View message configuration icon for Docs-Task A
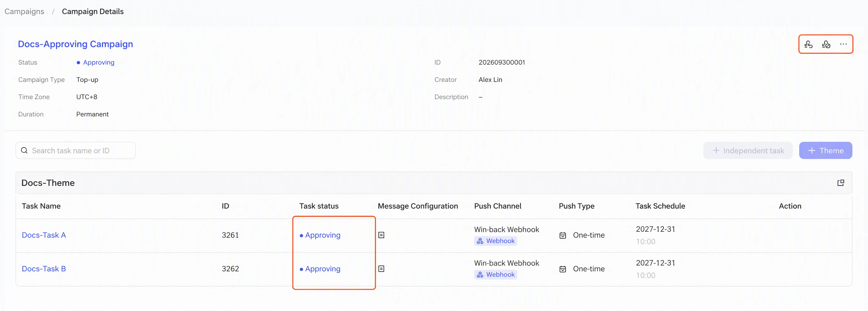The width and height of the screenshot is (868, 311). 381,235
